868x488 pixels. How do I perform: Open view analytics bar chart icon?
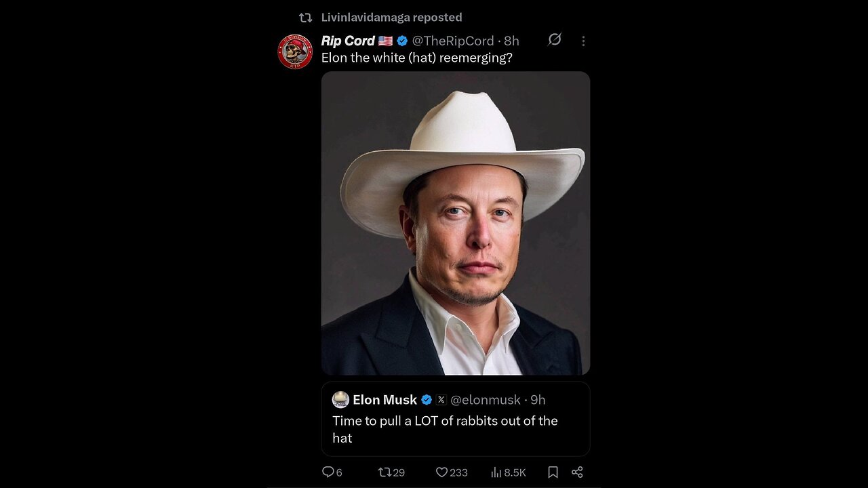click(496, 472)
